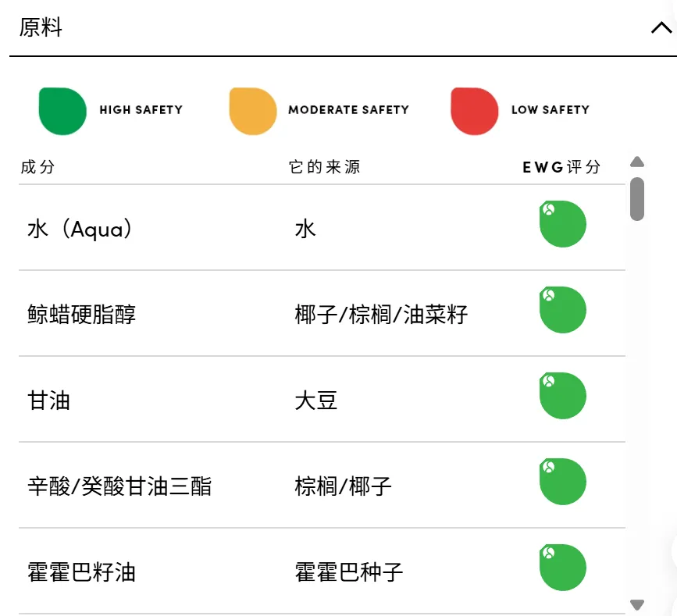Viewport: 677px width, 616px height.
Task: Click the EWG badge for 辛酸/癸酸甘油三酯
Action: (x=563, y=482)
